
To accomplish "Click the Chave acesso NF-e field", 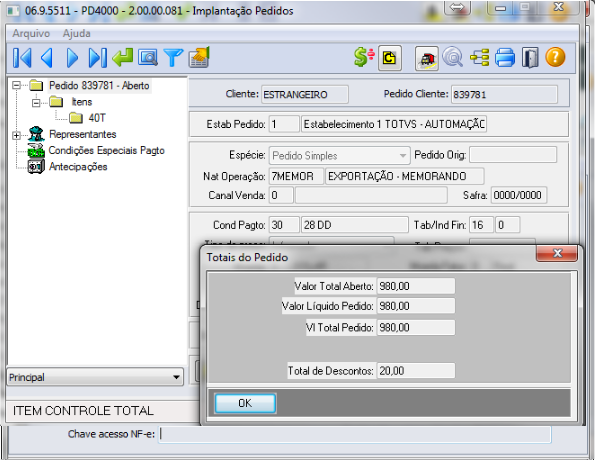I will (x=355, y=434).
